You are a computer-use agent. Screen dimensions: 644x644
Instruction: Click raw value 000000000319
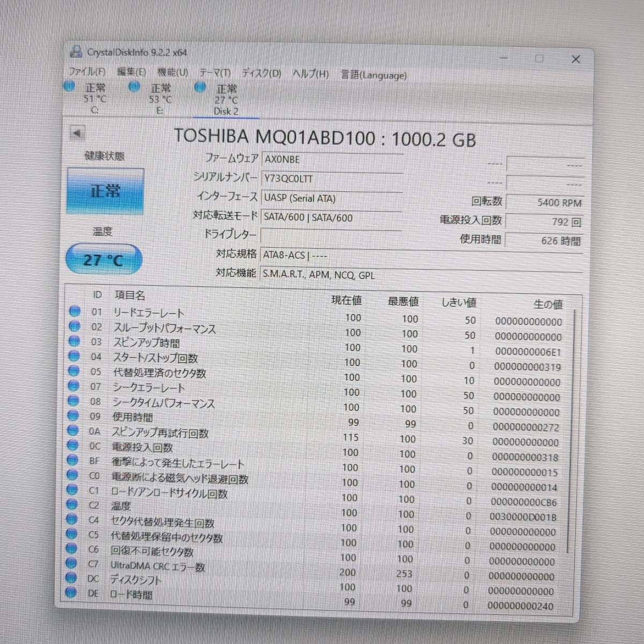[x=528, y=367]
